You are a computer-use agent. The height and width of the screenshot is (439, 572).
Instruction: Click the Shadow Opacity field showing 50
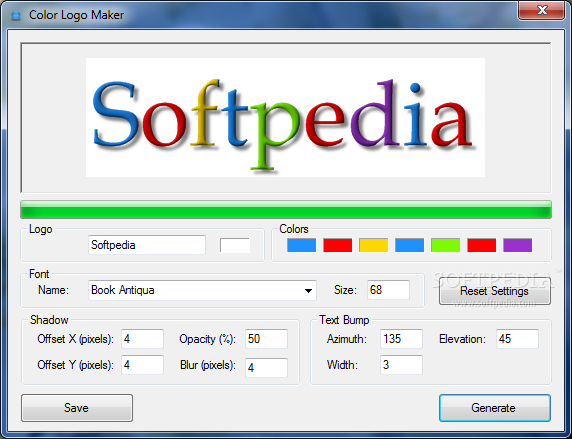point(266,339)
